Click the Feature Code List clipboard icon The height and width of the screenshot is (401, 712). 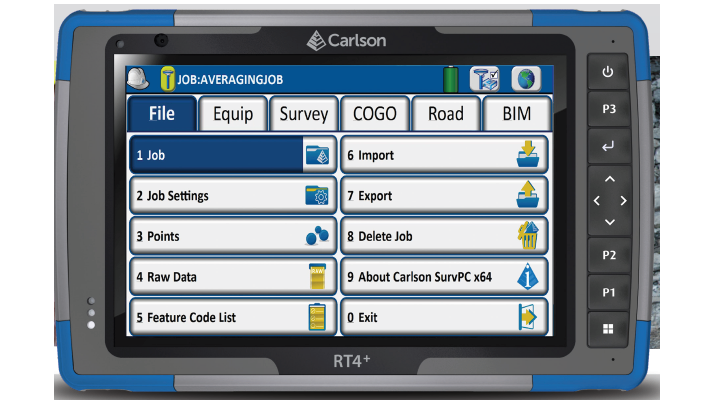point(317,317)
